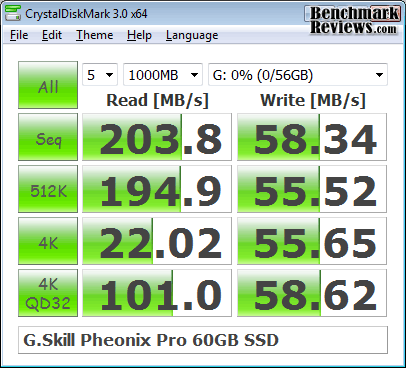Expand the test size dropdown showing 1000MB
The height and width of the screenshot is (368, 406).
[163, 75]
